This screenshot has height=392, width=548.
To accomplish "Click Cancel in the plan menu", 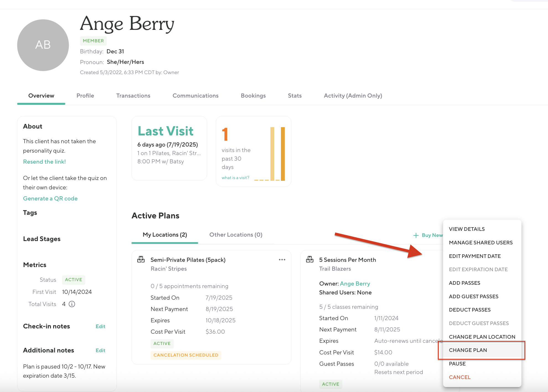I will tap(460, 377).
